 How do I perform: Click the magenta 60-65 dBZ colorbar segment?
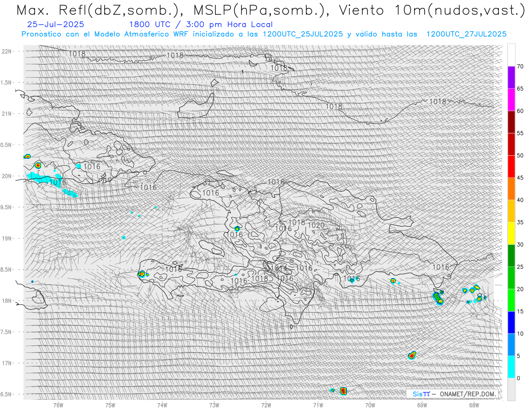tap(511, 100)
